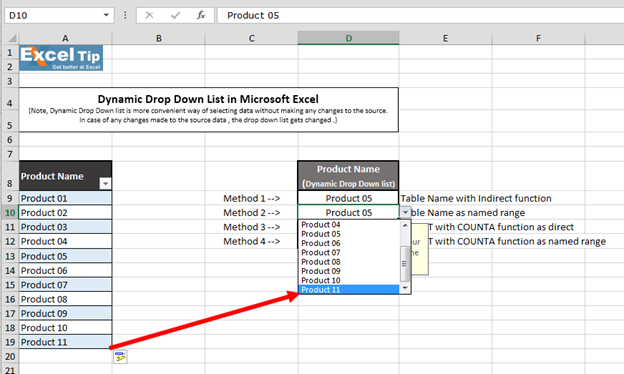Click cell A9 containing Product 01
The width and height of the screenshot is (624, 374).
(65, 198)
